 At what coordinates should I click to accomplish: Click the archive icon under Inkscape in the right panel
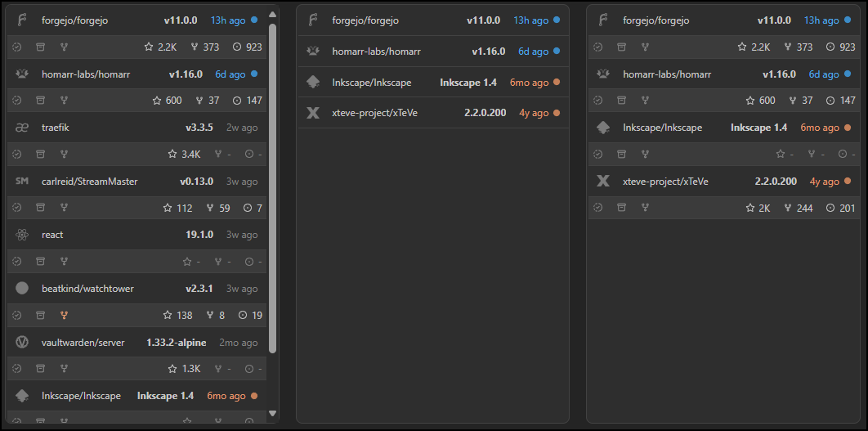pyautogui.click(x=621, y=154)
